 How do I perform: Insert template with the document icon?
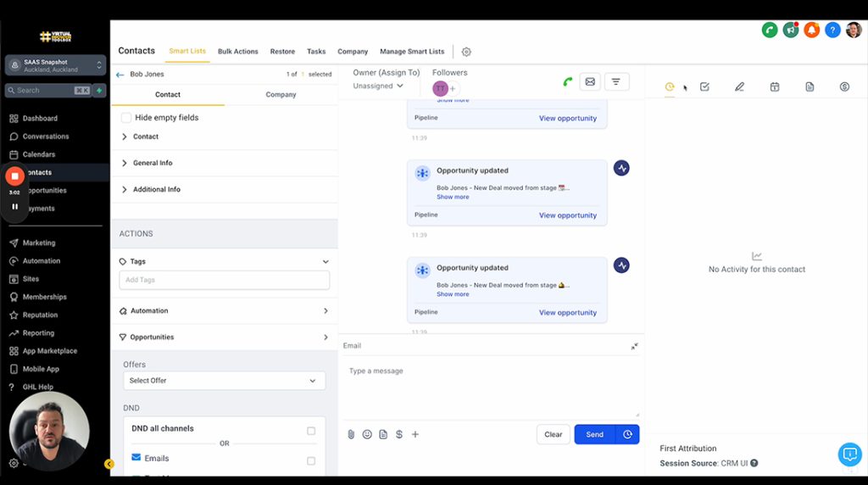[x=383, y=435]
